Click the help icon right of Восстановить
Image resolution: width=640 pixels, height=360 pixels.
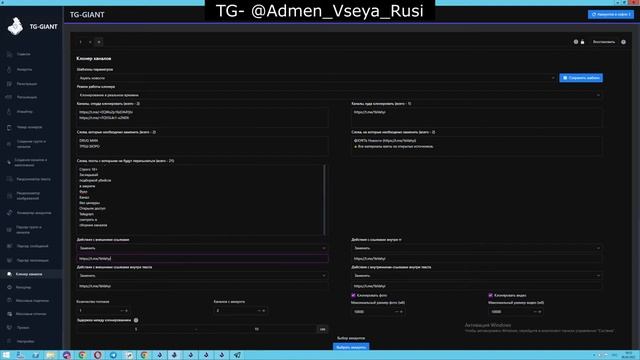(x=623, y=42)
